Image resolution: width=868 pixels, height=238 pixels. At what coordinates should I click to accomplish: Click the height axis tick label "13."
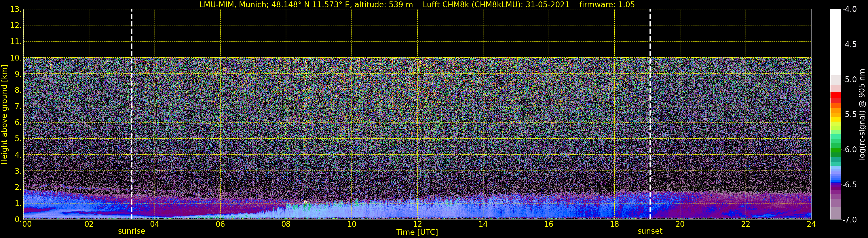click(16, 9)
